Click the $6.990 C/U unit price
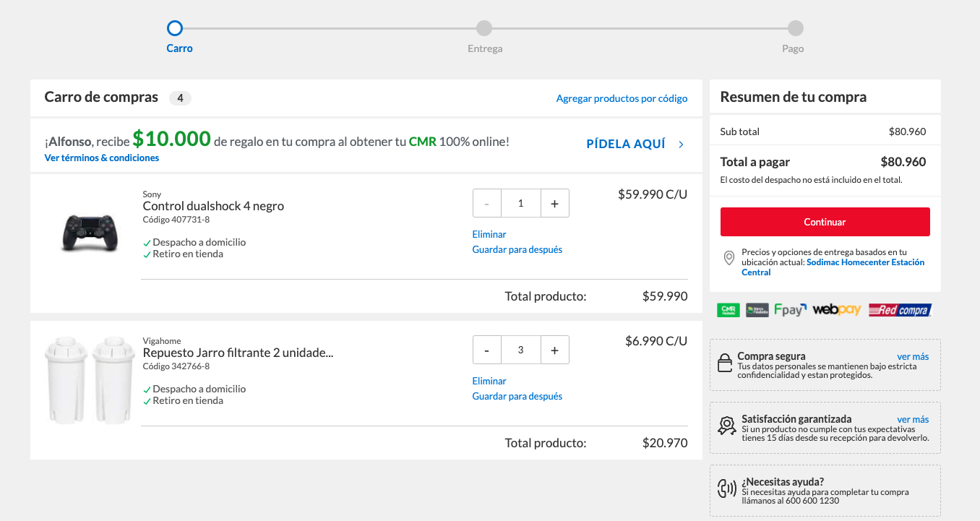This screenshot has width=980, height=521. 656,341
